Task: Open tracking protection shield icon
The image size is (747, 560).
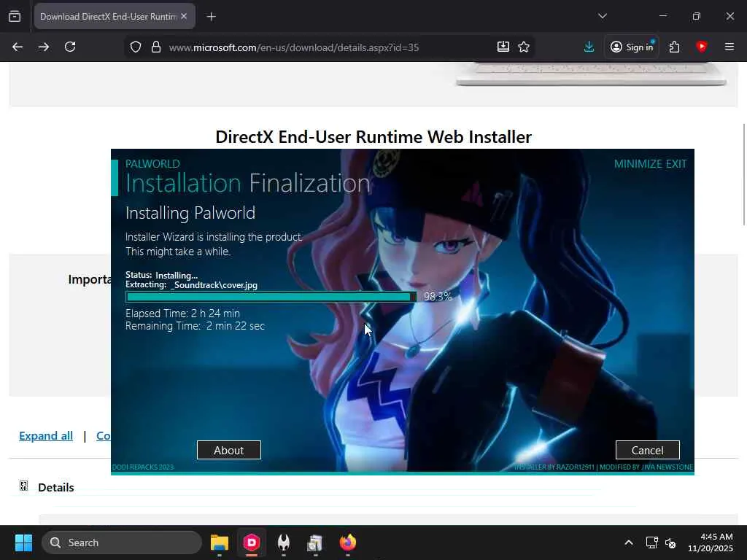Action: click(x=136, y=47)
